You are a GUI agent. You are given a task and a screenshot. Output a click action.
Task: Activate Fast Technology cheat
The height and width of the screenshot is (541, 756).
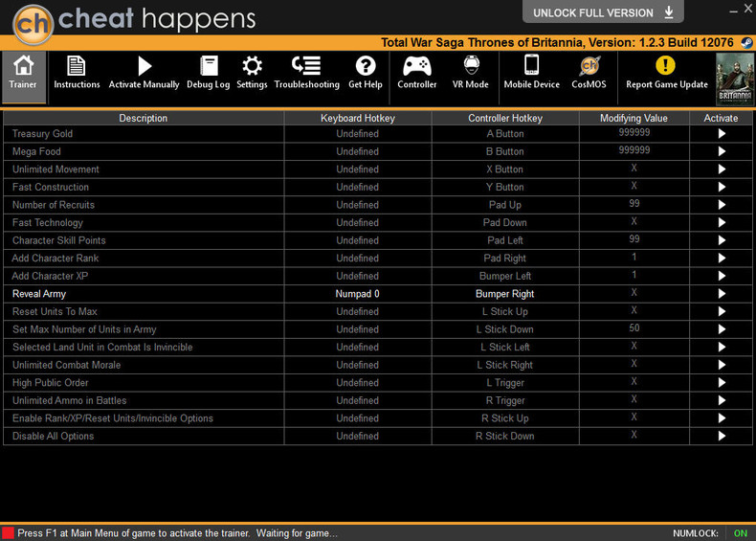[722, 222]
